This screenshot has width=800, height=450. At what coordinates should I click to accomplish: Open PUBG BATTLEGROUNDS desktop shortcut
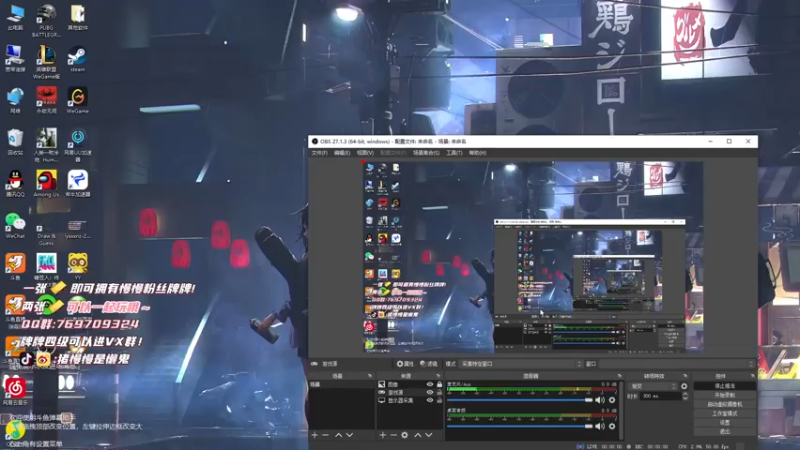(46, 20)
